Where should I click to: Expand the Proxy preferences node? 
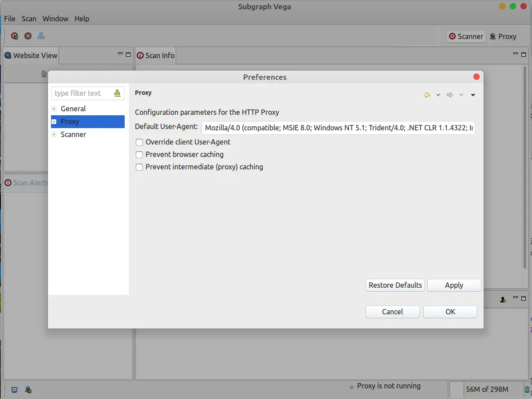[x=54, y=122]
